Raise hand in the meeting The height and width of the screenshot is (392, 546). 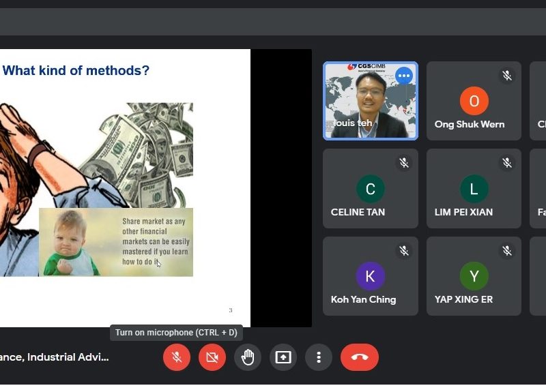coord(248,357)
